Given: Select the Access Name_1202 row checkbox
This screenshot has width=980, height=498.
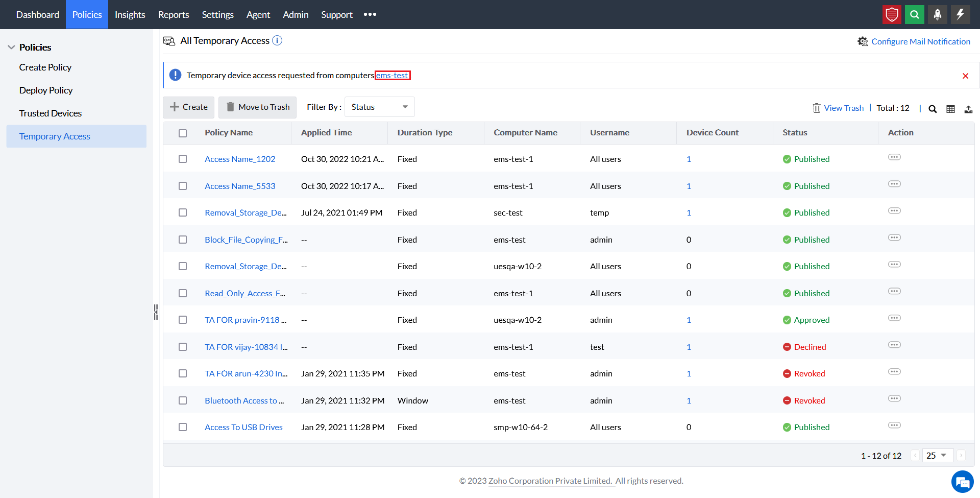Looking at the screenshot, I should pyautogui.click(x=183, y=159).
